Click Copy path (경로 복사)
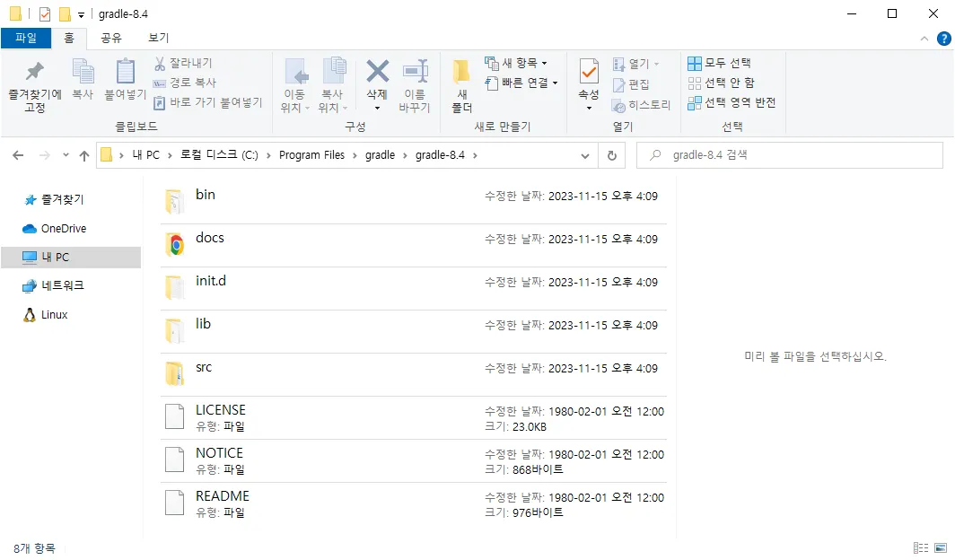This screenshot has width=955, height=560. click(x=185, y=83)
